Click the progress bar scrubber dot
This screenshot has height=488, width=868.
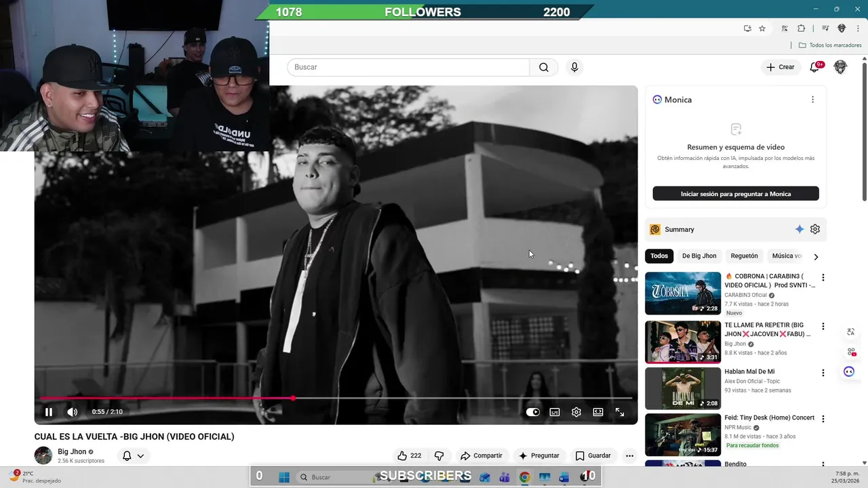coord(293,398)
